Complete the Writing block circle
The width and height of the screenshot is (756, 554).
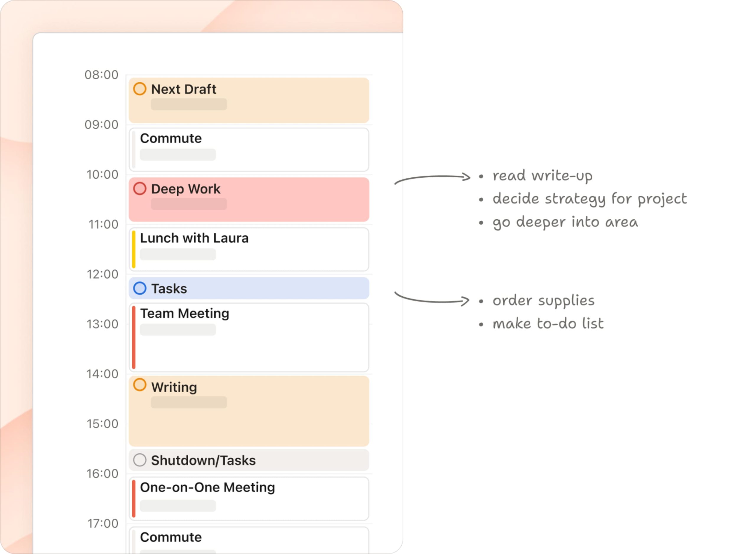click(x=140, y=385)
